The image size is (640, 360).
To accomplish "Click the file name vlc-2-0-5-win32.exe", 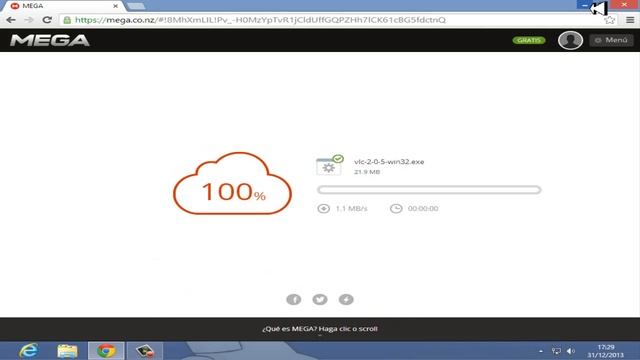I will (389, 162).
